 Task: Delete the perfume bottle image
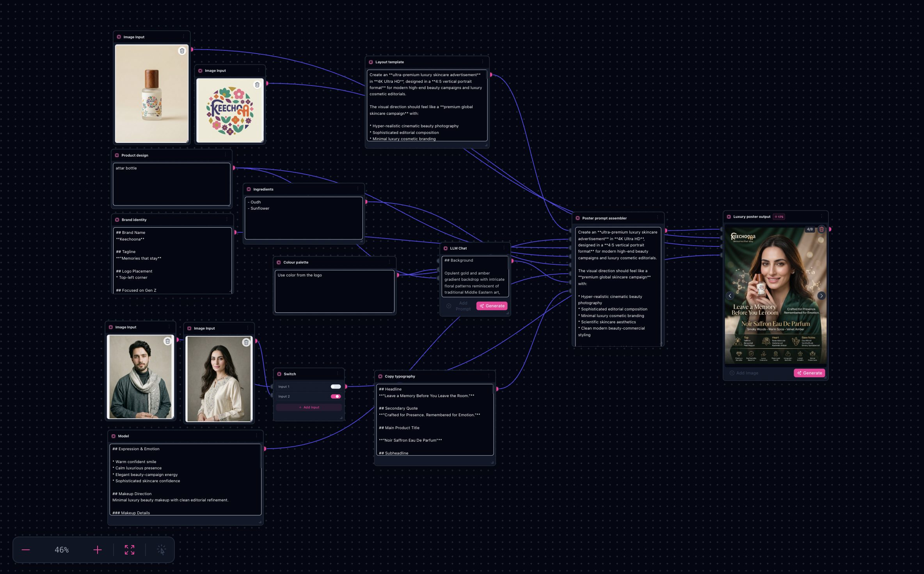coord(182,51)
